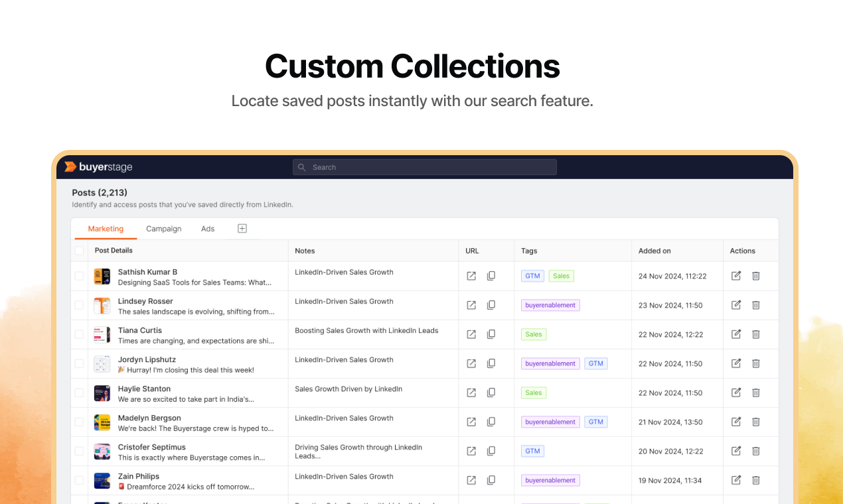Click the buyerenablement tag on Lindsey Rosser row
Screen dimensions: 843x504
(x=550, y=305)
